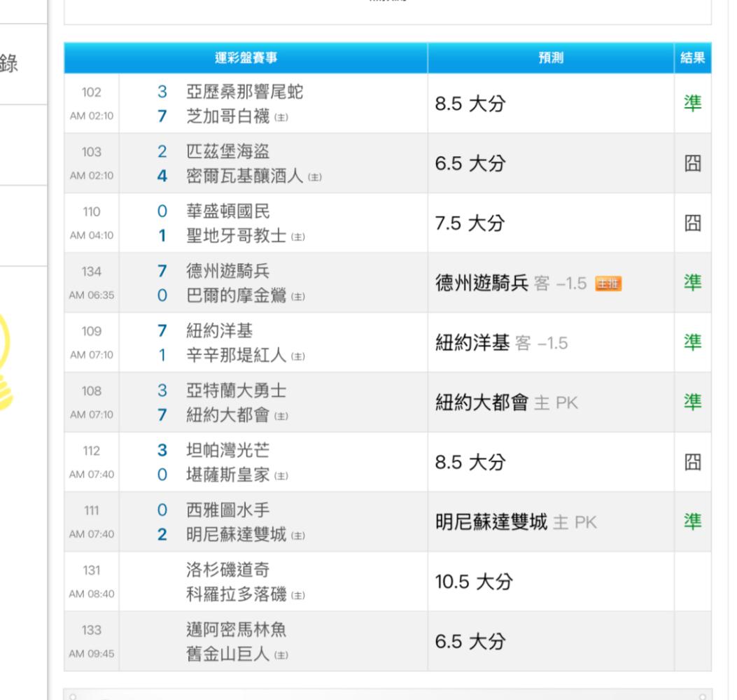Click game number 102 AM 02:10
This screenshot has width=737, height=700.
(x=92, y=104)
